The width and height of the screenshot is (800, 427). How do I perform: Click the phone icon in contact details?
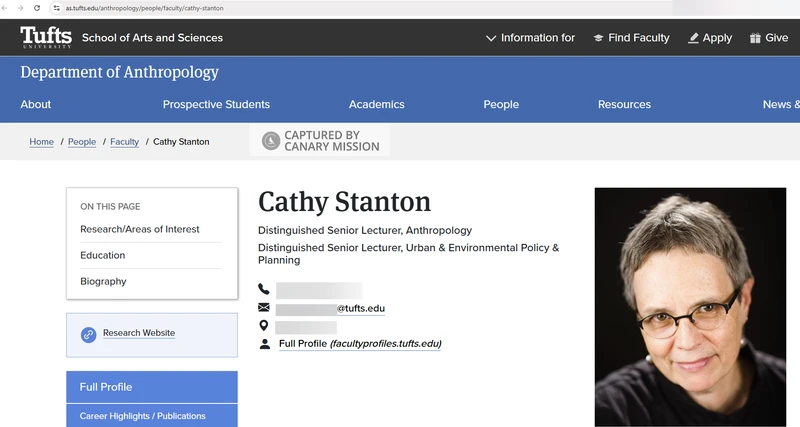[264, 289]
